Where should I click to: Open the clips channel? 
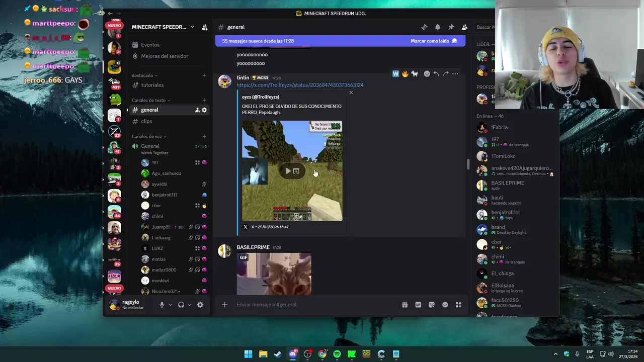tap(169, 121)
